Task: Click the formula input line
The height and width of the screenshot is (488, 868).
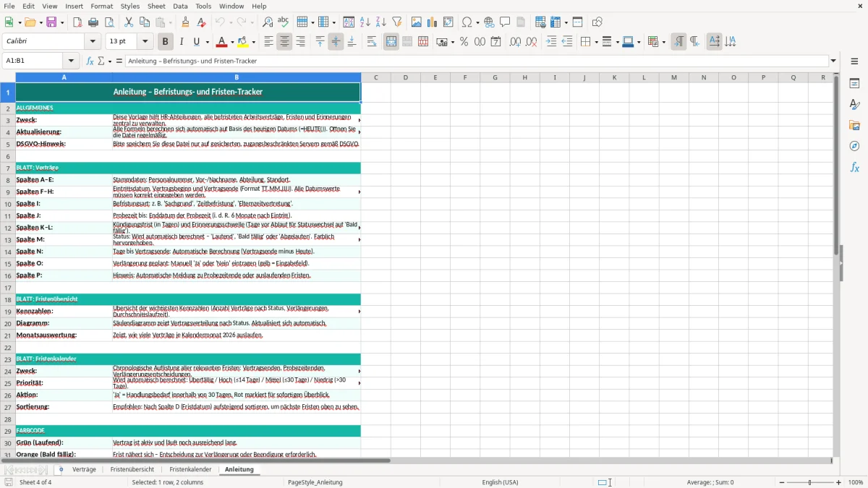Action: (x=477, y=61)
